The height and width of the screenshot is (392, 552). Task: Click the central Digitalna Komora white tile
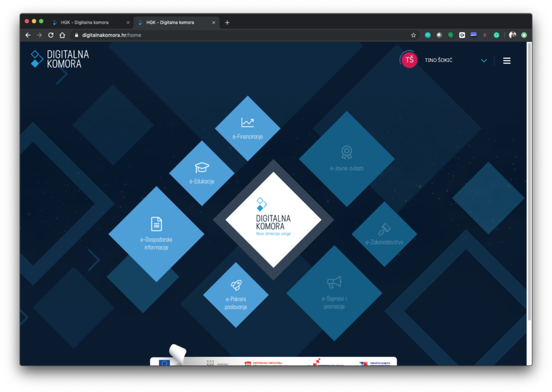point(273,219)
